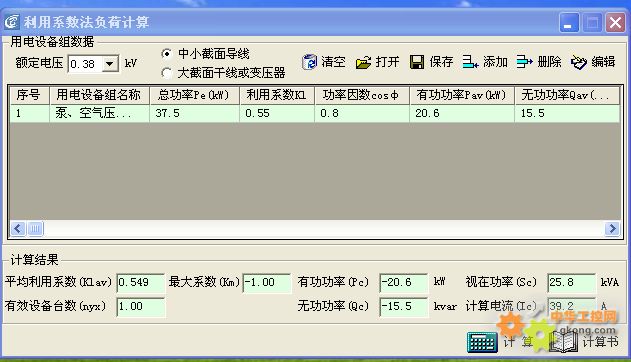Click the 最大系数 Km field
Viewport: 631px width, 362px height.
click(266, 282)
